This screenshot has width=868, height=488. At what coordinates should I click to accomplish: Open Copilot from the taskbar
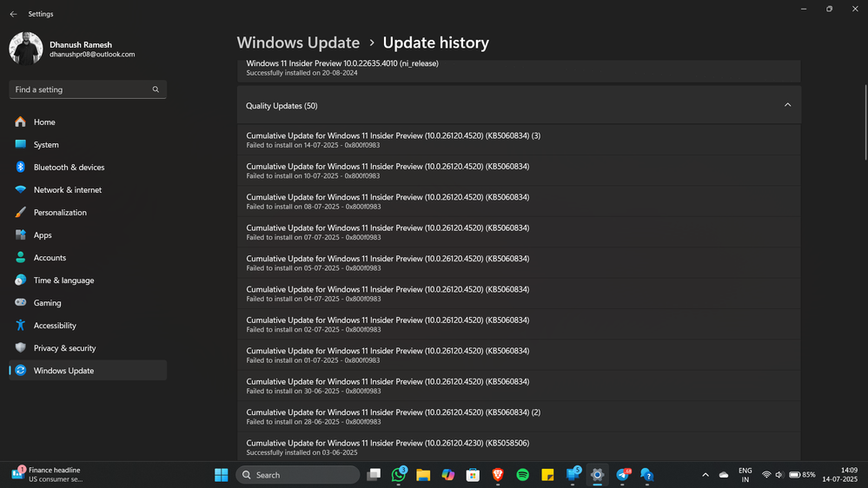coord(448,475)
